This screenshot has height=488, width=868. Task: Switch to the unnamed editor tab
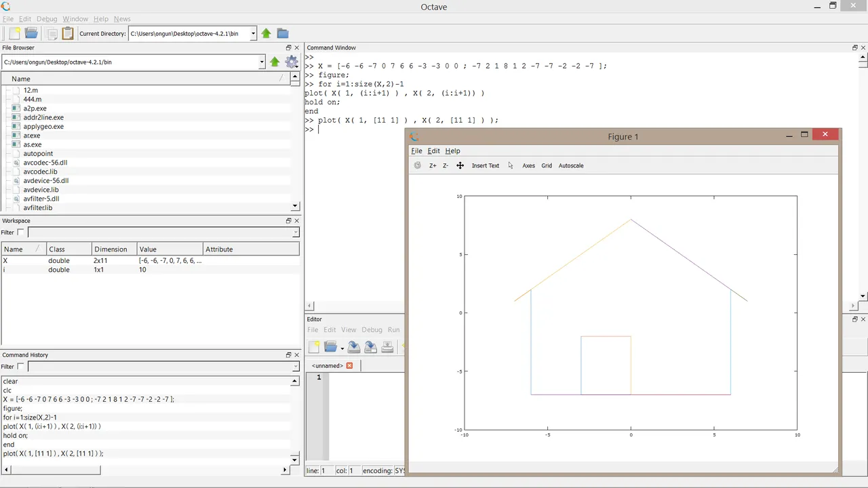point(328,365)
